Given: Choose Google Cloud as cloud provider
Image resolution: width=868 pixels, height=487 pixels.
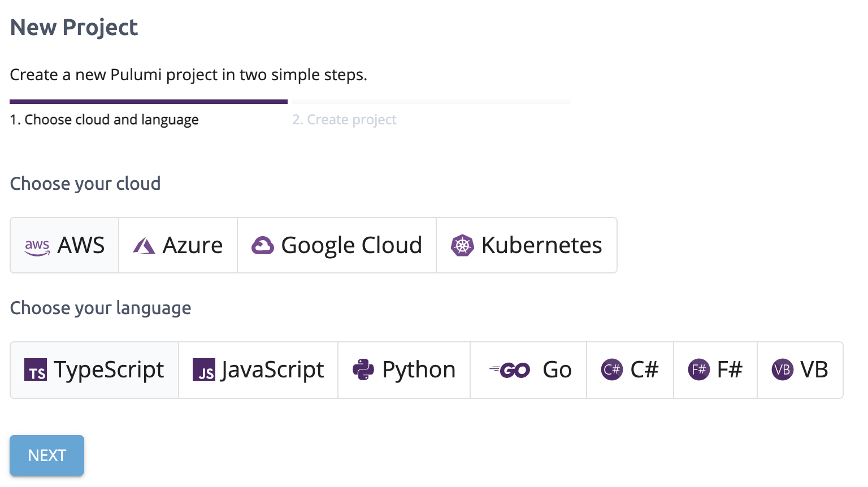Looking at the screenshot, I should coord(337,246).
